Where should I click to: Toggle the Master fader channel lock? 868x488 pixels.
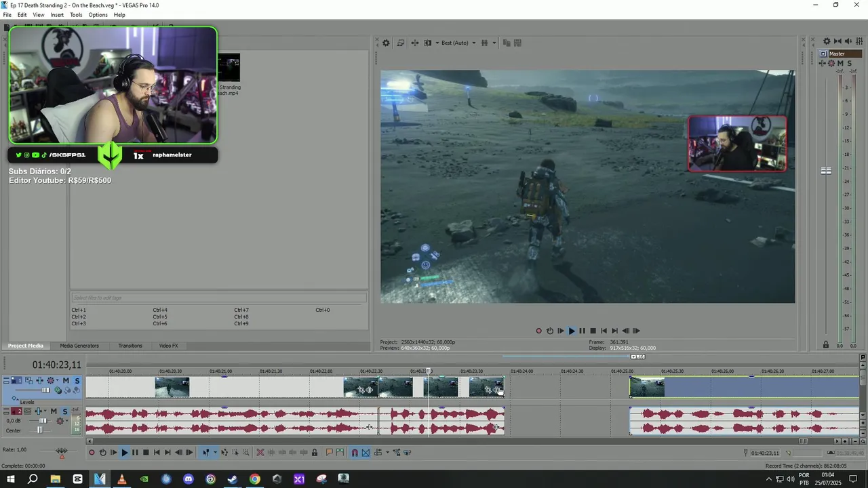[826, 345]
